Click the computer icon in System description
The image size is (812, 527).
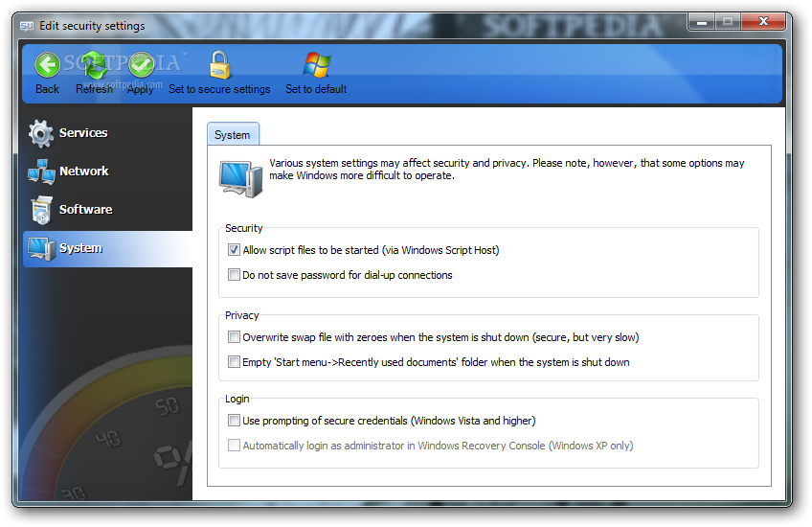[240, 179]
